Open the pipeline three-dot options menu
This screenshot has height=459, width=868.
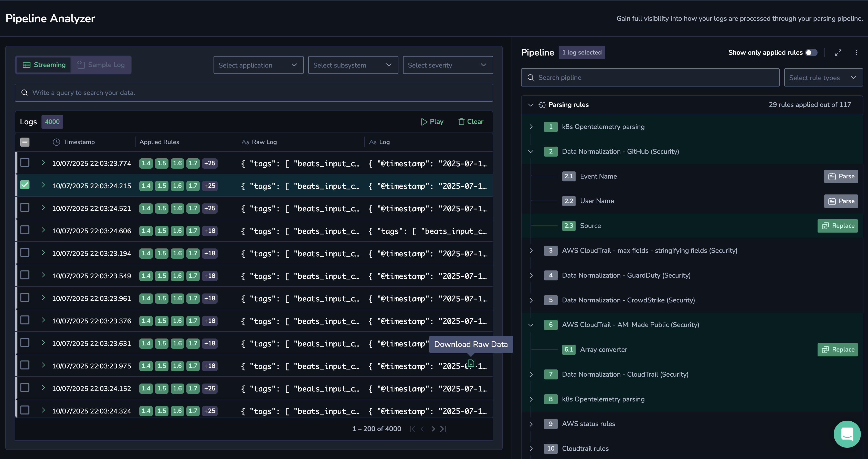click(x=856, y=52)
